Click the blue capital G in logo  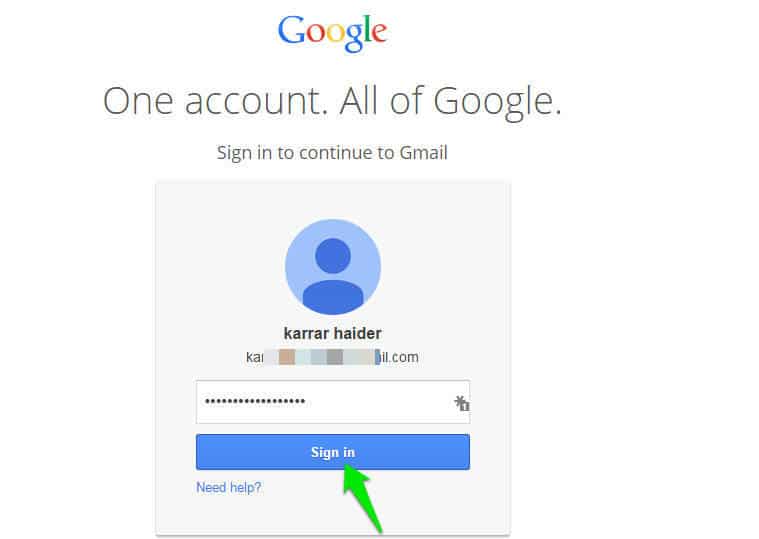(x=290, y=30)
